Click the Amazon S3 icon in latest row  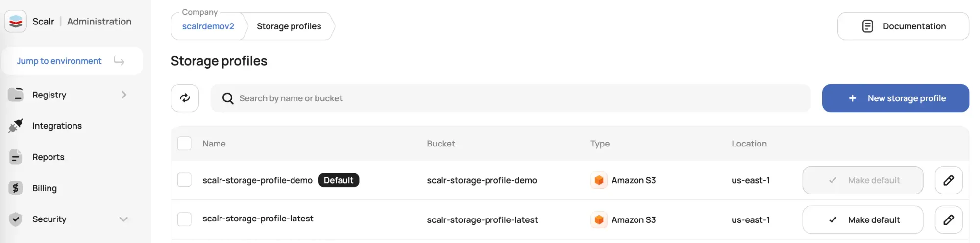[x=599, y=220]
